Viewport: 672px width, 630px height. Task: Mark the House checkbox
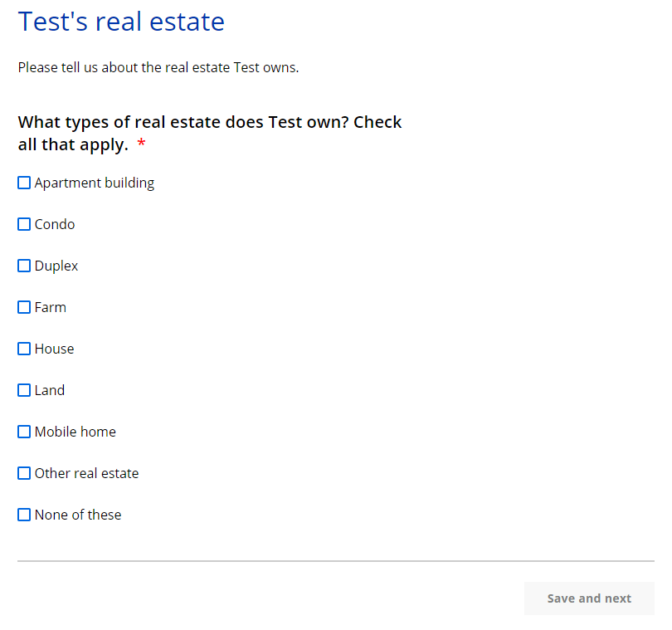pos(24,349)
